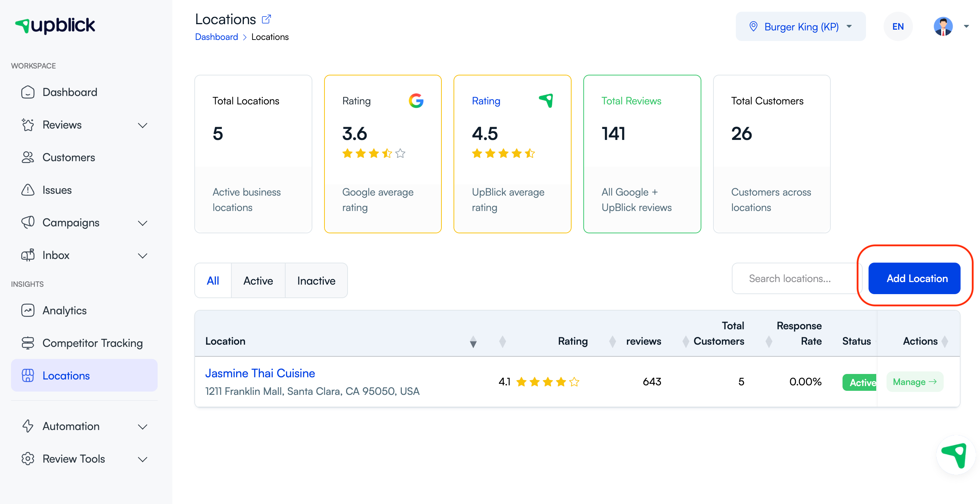
Task: Click the UpBlick average rating card
Action: [x=513, y=154]
